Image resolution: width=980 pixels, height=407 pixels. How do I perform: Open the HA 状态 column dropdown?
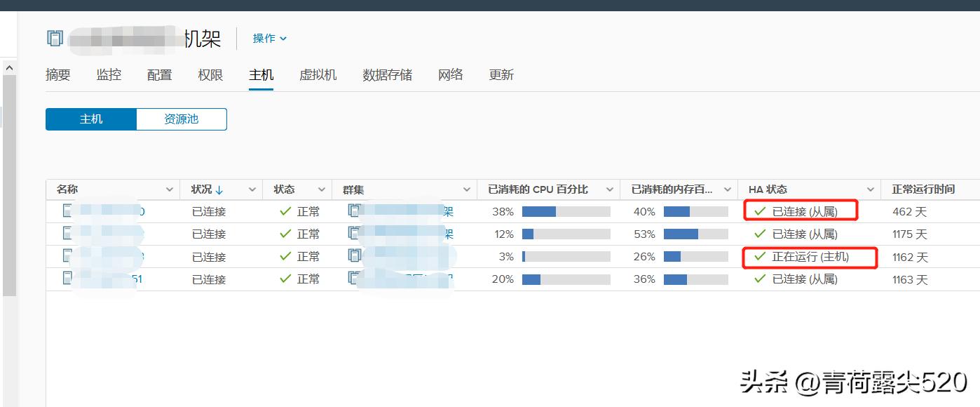click(870, 189)
